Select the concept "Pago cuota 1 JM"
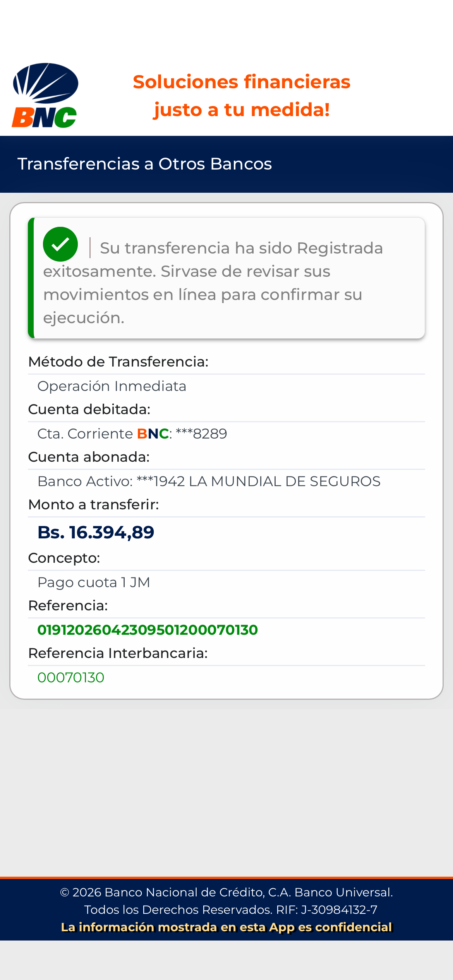The image size is (453, 980). click(x=93, y=582)
